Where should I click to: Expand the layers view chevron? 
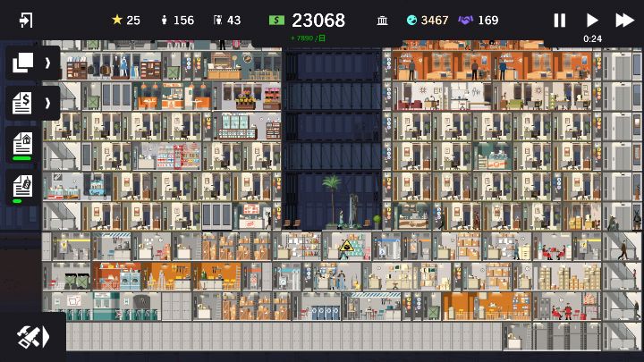click(x=47, y=63)
